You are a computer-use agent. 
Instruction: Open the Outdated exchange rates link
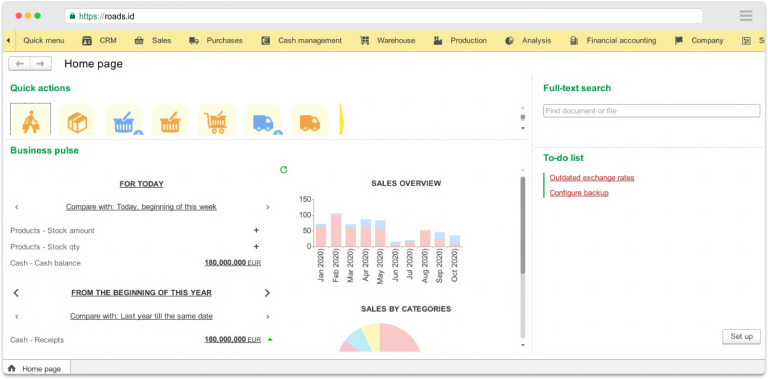tap(592, 178)
